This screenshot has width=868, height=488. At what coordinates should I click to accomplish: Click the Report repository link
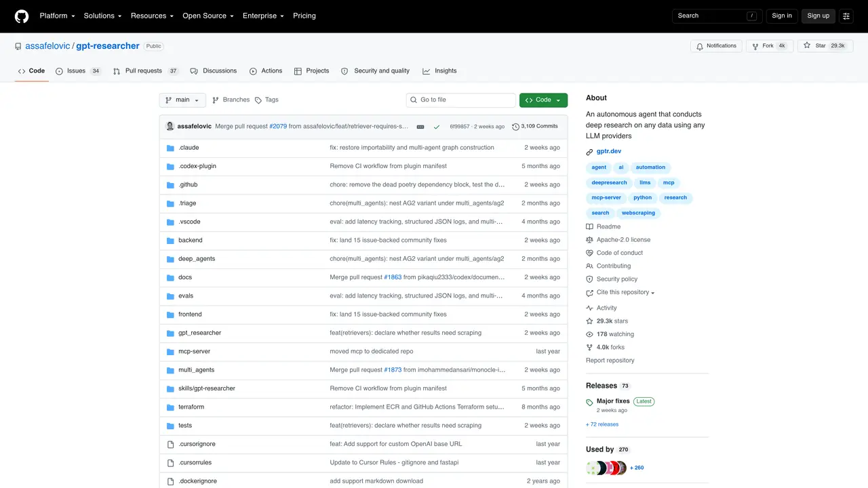610,361
